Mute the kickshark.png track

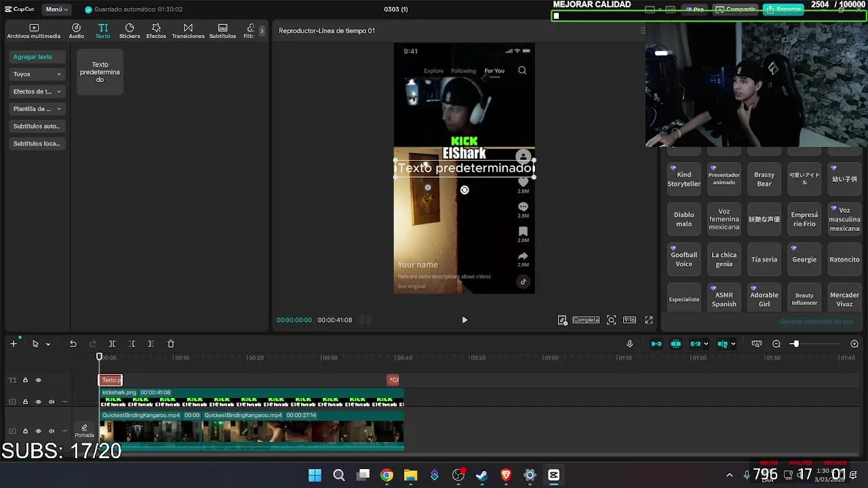point(51,402)
